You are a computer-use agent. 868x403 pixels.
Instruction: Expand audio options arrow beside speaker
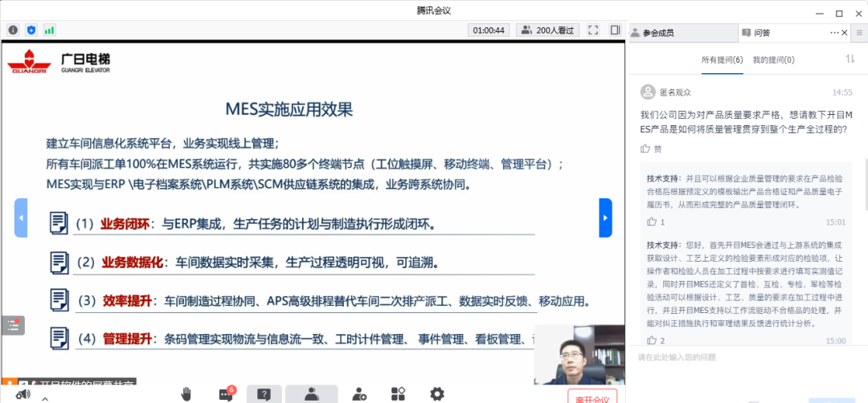click(x=44, y=397)
